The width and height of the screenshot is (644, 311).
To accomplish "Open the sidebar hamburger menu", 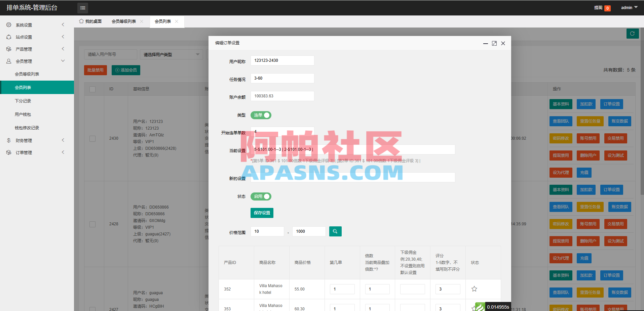I will pyautogui.click(x=82, y=8).
